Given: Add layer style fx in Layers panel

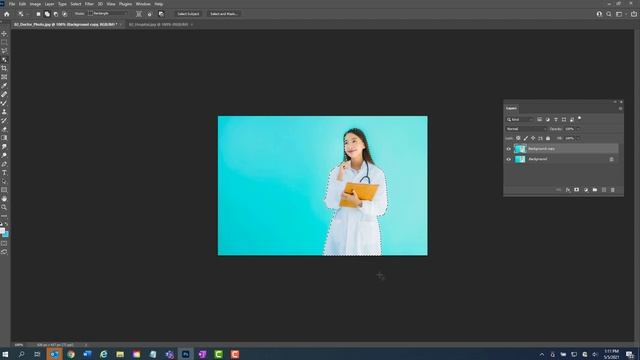Looking at the screenshot, I should tap(568, 190).
